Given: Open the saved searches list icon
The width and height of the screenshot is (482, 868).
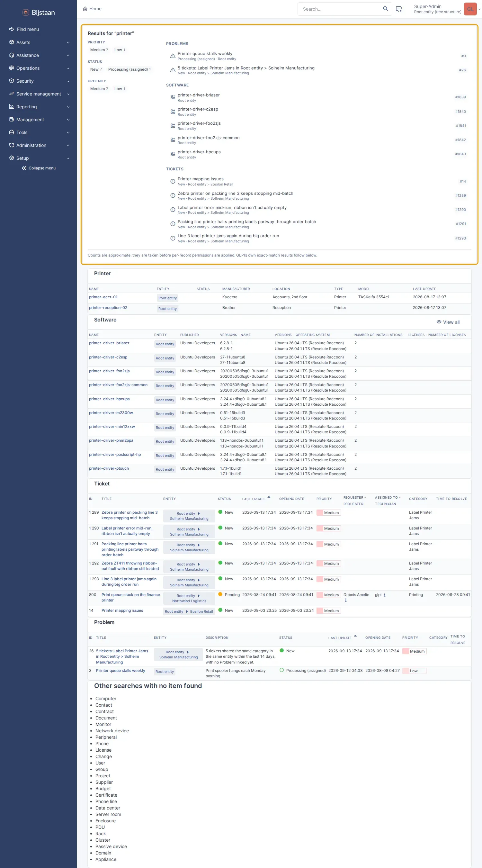Looking at the screenshot, I should pos(398,9).
